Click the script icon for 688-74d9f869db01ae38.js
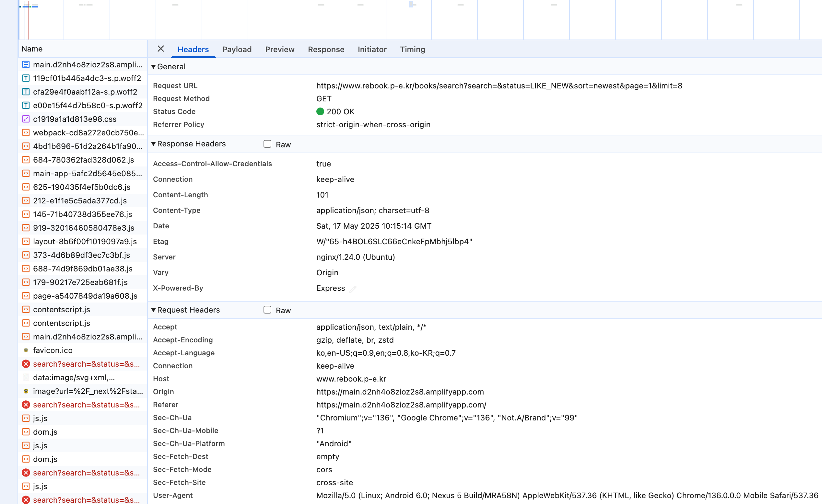 (26, 268)
